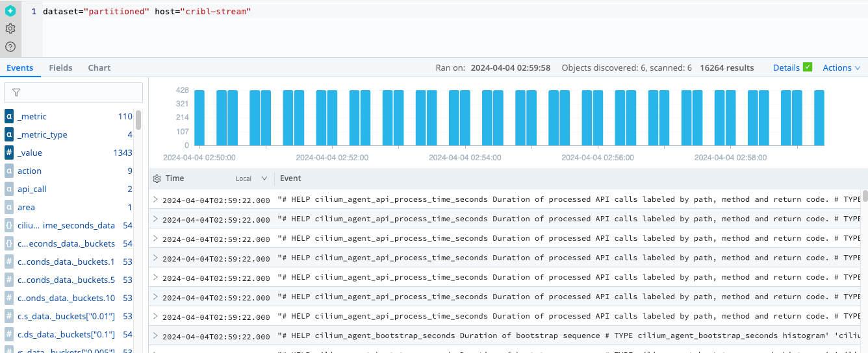Viewport: 868px width, 353px height.
Task: Click the field list vertical scrollbar
Action: coord(138,121)
